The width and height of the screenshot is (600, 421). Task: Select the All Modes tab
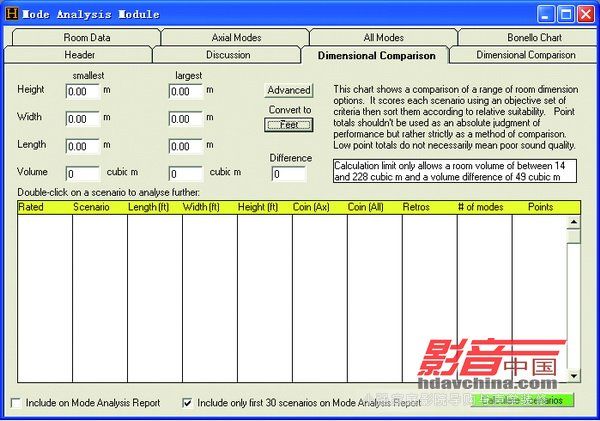384,38
